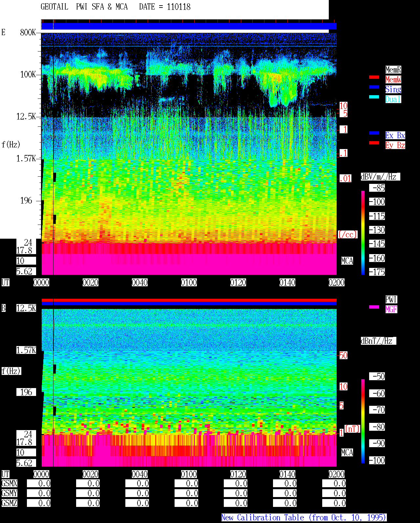
Task: Click the 0200 time label under the B panel
Action: (337, 474)
